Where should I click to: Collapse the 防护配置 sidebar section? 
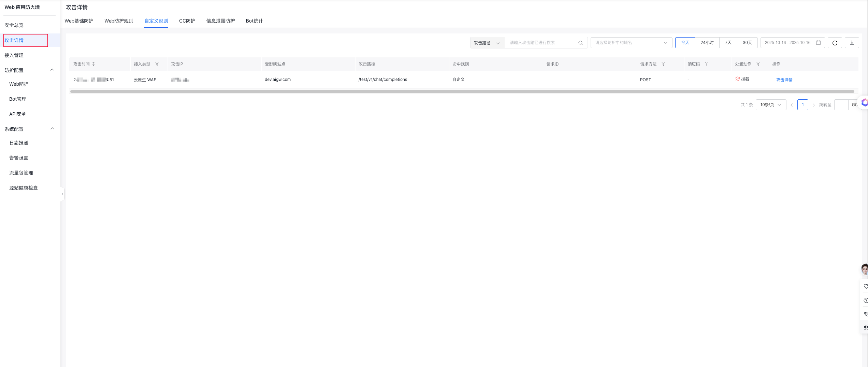pos(52,70)
